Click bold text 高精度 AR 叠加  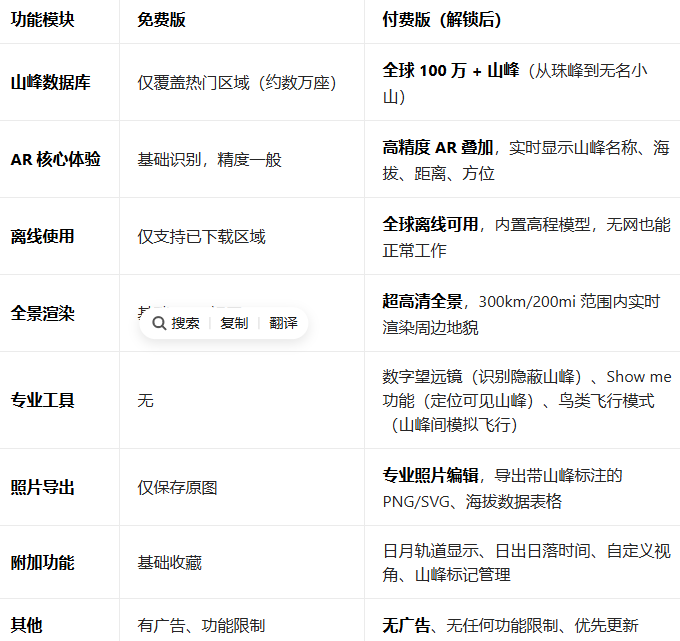point(437,148)
